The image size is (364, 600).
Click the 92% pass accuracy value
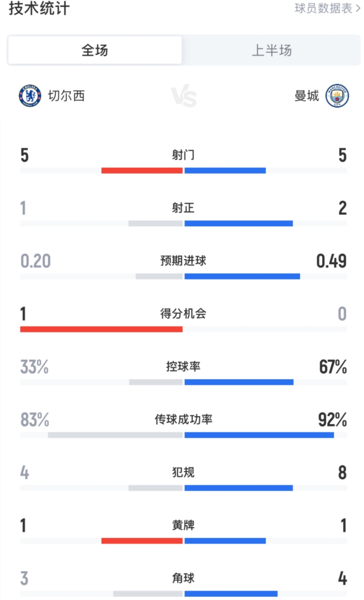click(x=332, y=420)
